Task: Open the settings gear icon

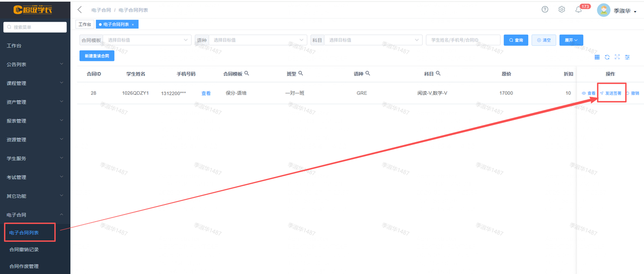Action: pos(562,10)
